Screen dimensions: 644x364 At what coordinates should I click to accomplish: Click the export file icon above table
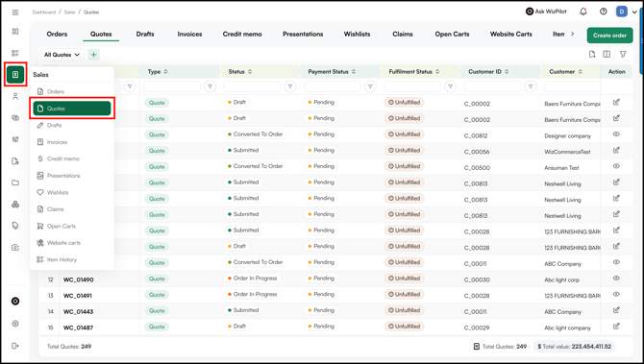pyautogui.click(x=592, y=54)
